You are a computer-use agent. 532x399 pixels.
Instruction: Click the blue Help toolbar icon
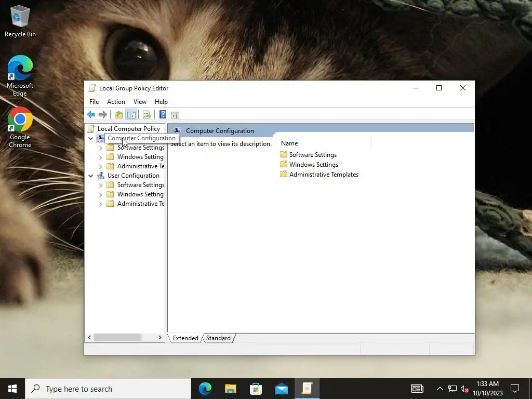click(163, 115)
